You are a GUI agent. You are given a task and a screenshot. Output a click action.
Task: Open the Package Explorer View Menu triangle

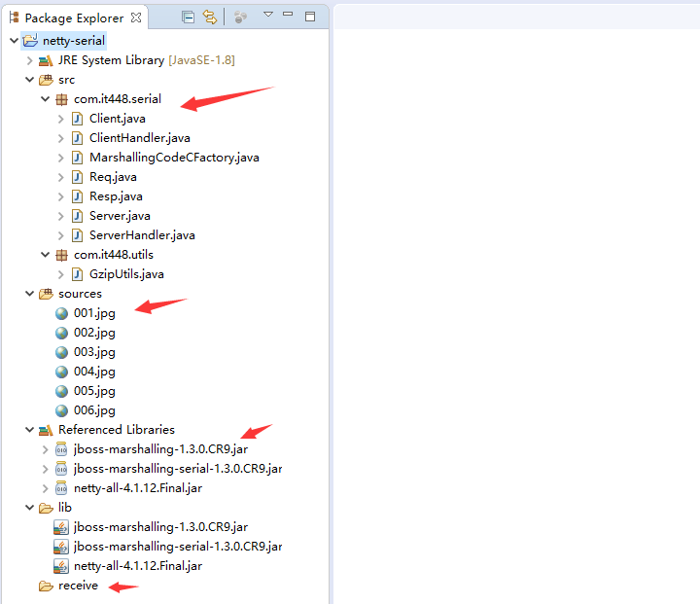coord(268,15)
